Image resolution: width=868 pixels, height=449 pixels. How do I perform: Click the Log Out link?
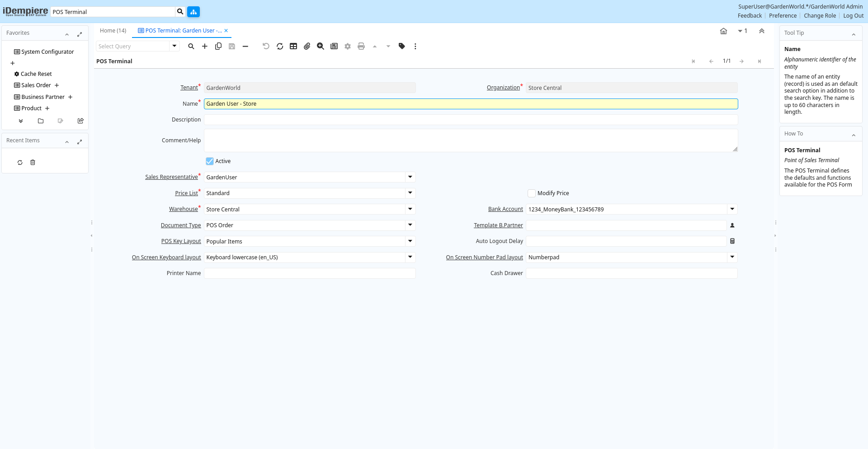tap(853, 16)
